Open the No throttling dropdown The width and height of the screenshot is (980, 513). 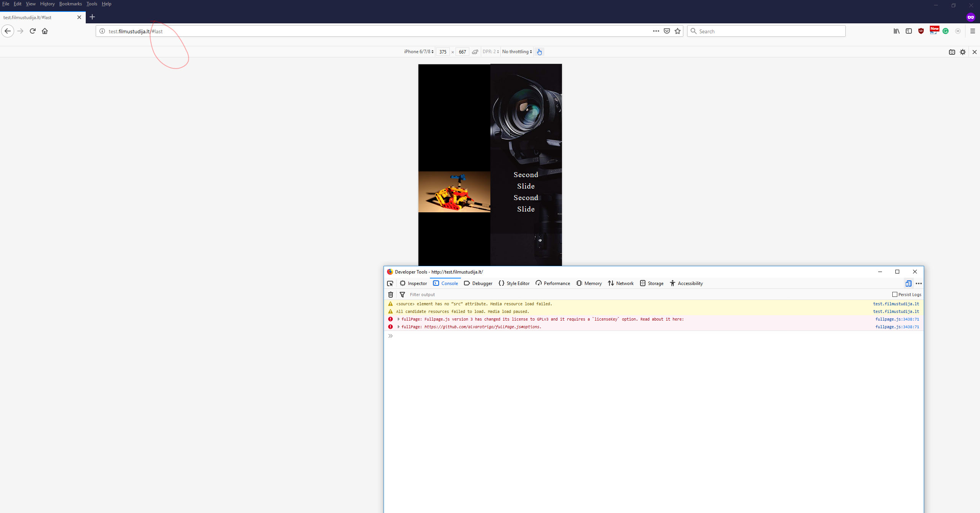517,52
